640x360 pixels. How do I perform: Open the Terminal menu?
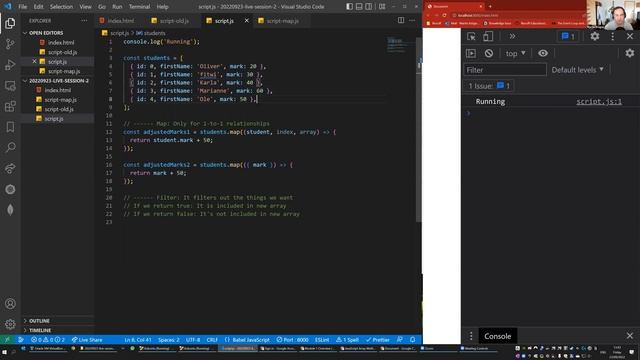pos(139,7)
